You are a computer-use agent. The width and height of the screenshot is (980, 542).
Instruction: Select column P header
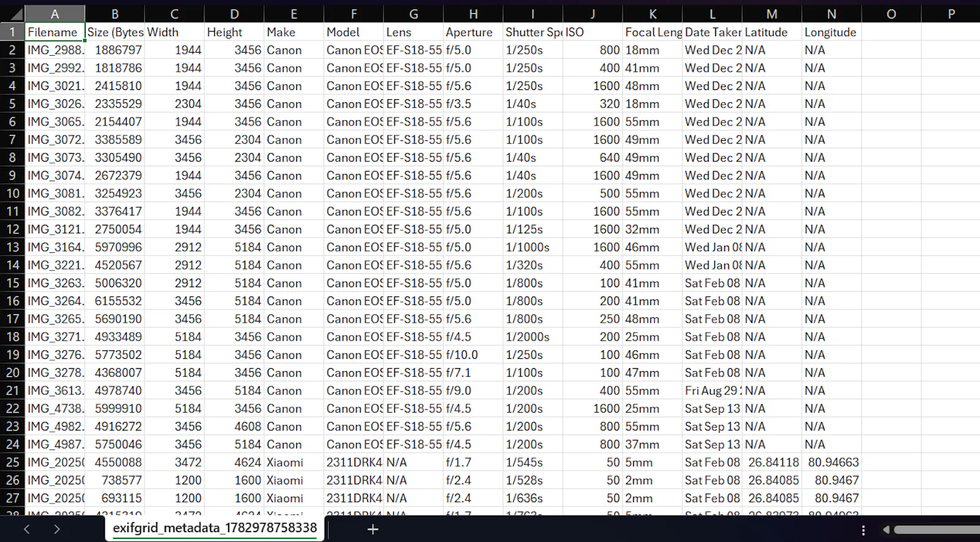951,13
